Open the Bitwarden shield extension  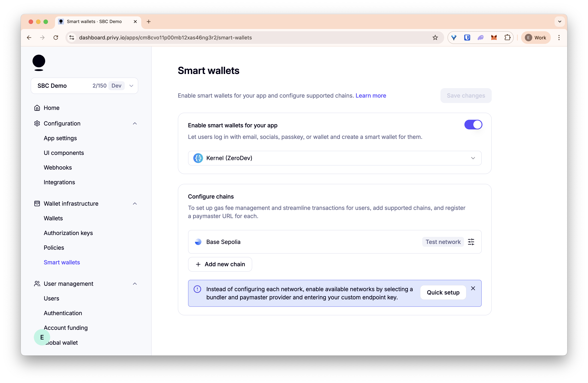click(x=467, y=38)
